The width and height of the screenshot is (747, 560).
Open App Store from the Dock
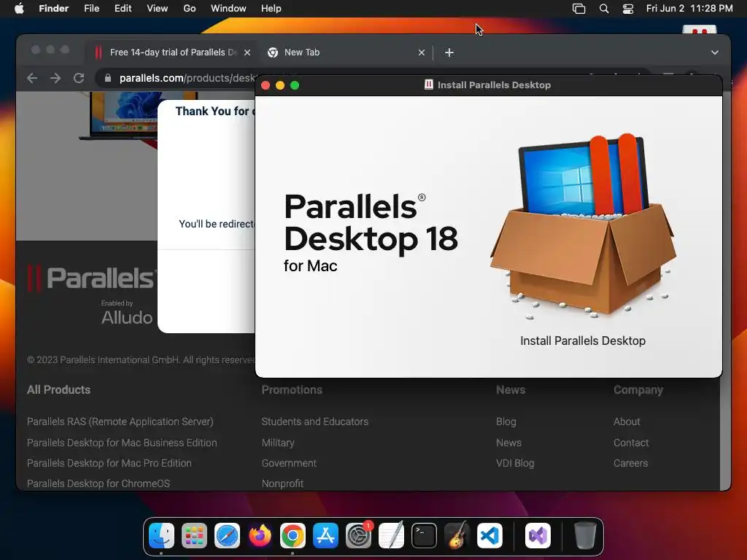click(x=325, y=536)
